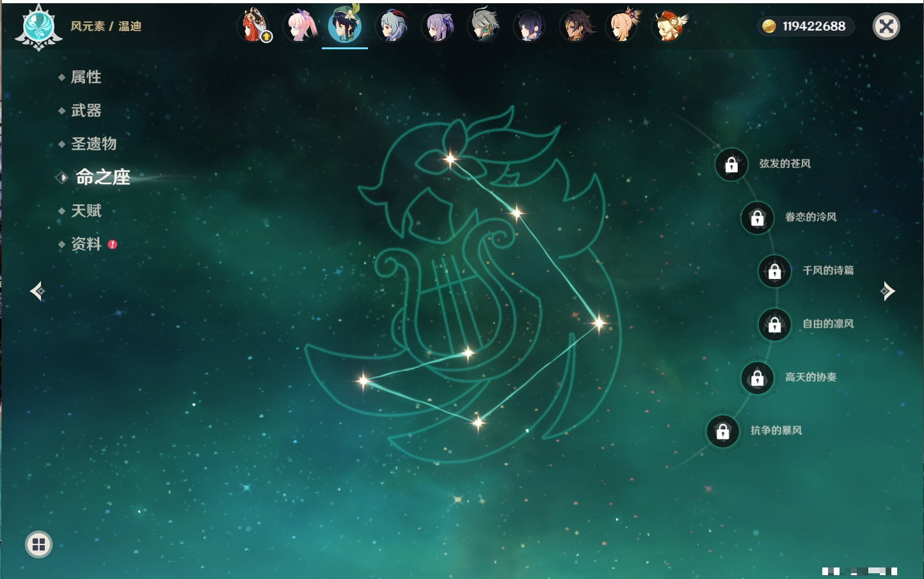
Task: Click the 自由的凛风 label
Action: pos(828,324)
